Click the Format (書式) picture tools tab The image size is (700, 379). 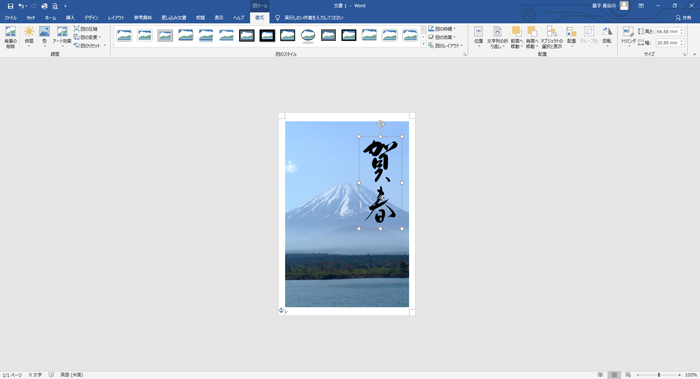point(259,18)
